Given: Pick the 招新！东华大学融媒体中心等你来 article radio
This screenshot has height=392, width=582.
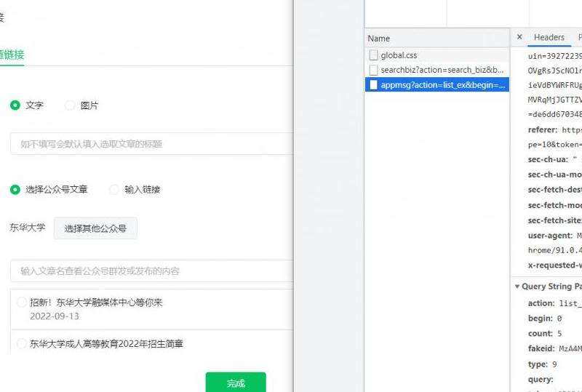Looking at the screenshot, I should click(22, 303).
